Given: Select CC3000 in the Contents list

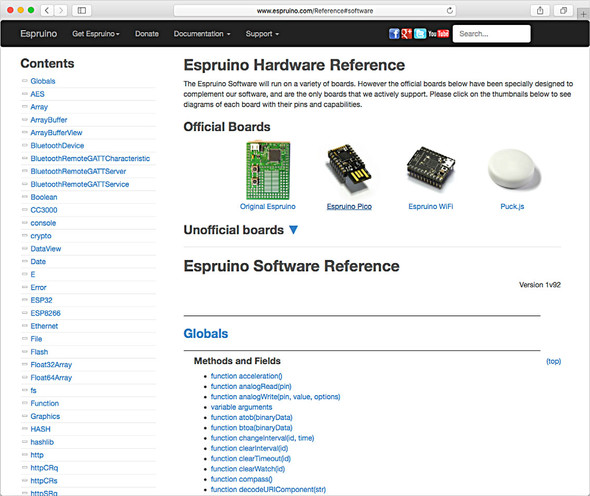Looking at the screenshot, I should 44,210.
